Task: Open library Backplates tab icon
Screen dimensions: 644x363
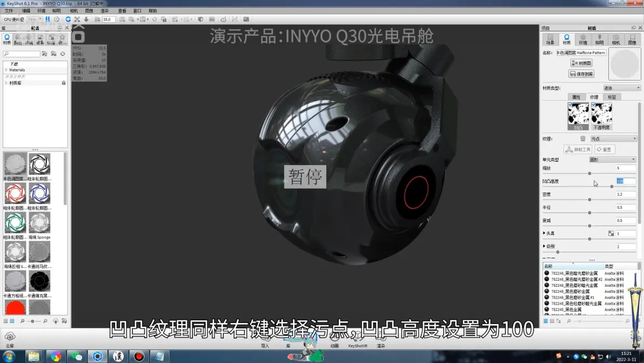Action: tap(40, 39)
